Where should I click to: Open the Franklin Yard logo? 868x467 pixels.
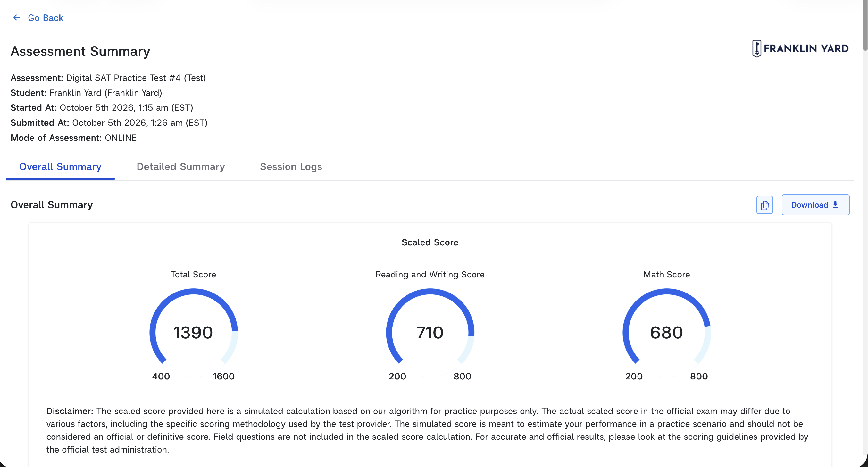pyautogui.click(x=800, y=48)
